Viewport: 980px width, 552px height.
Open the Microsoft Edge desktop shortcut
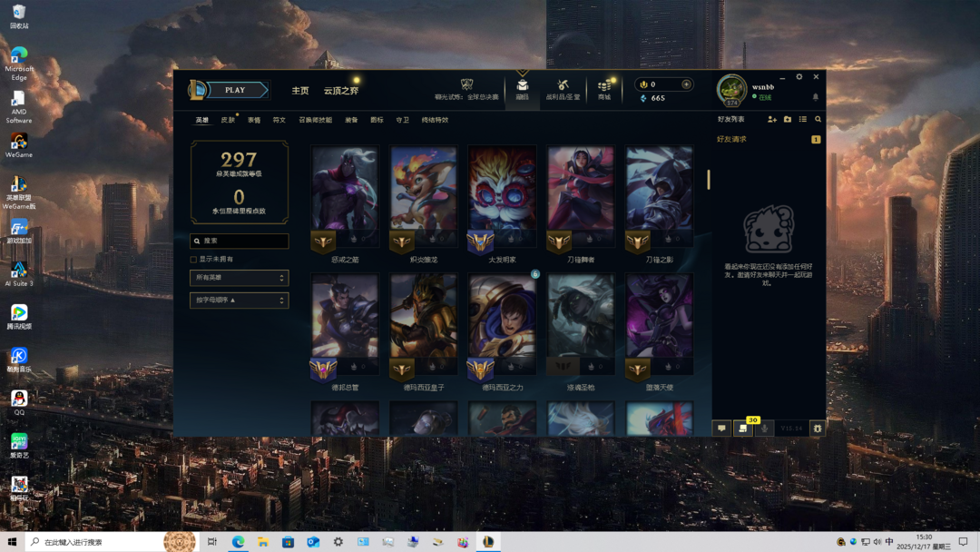coord(19,64)
